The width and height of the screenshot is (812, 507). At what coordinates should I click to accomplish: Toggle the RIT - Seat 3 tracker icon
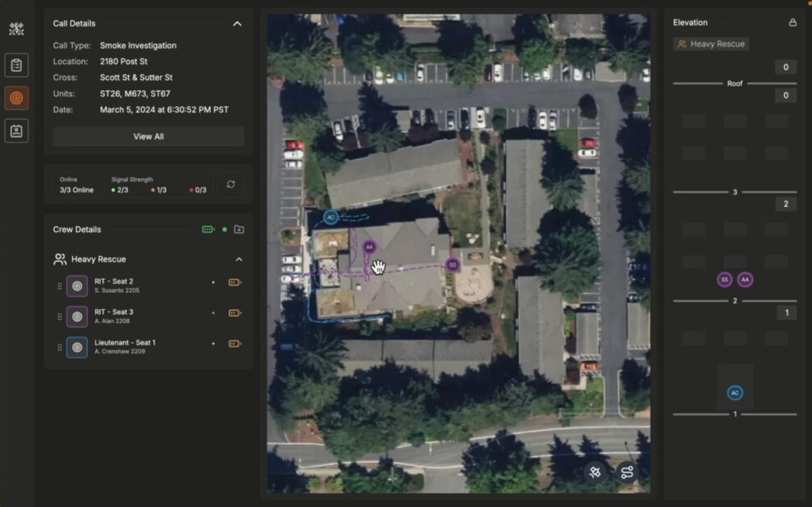click(77, 317)
